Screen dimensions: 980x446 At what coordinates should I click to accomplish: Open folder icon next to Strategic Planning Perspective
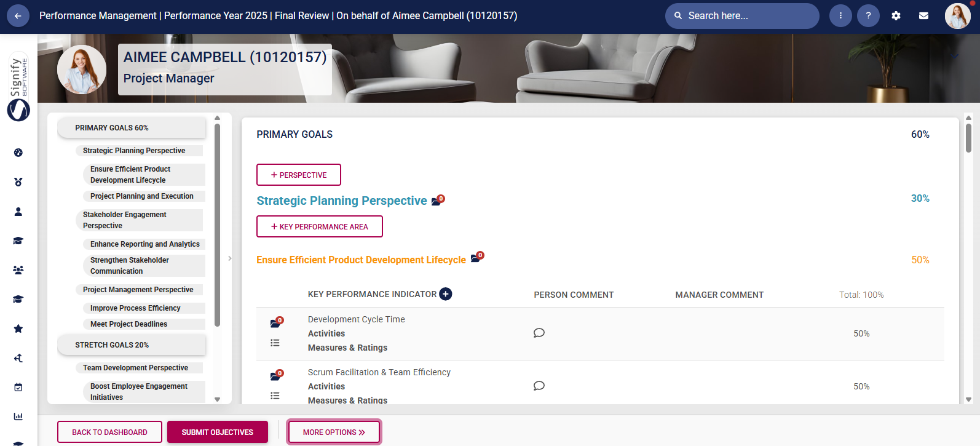click(437, 201)
